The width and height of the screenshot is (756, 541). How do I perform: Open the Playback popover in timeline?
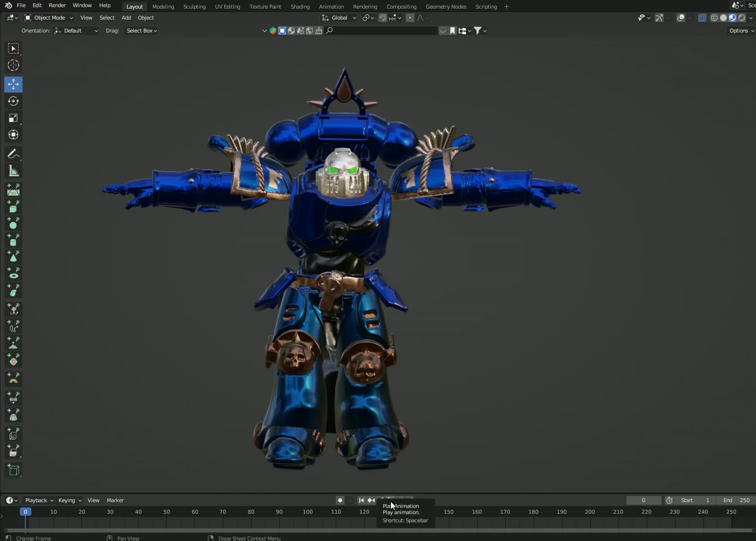click(x=39, y=500)
